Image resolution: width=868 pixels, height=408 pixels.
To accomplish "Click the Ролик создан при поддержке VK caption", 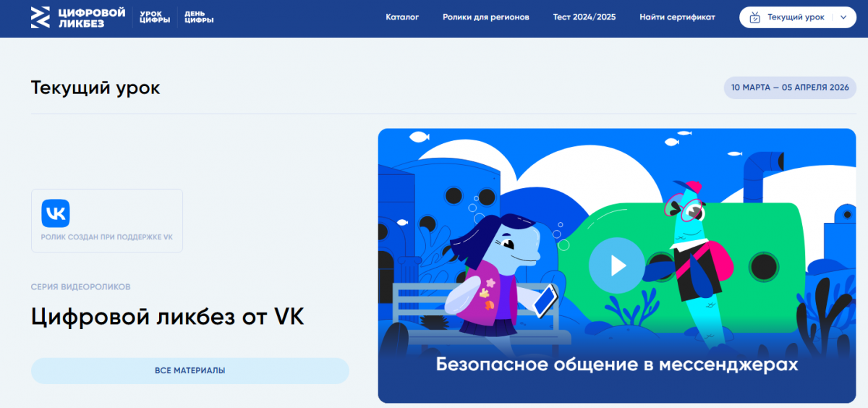I will tap(107, 237).
